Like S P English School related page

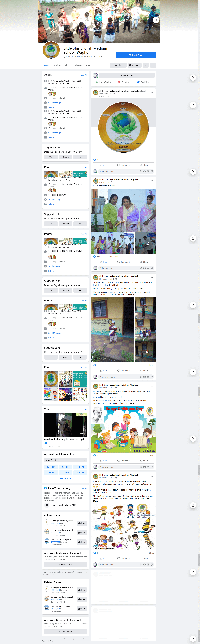82,523
